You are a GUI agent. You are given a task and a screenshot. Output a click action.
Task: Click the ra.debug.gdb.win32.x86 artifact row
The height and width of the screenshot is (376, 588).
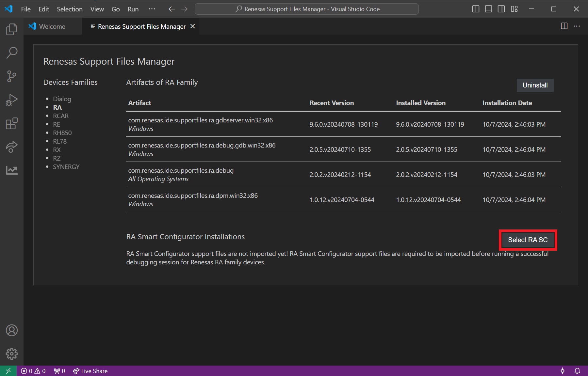point(343,149)
